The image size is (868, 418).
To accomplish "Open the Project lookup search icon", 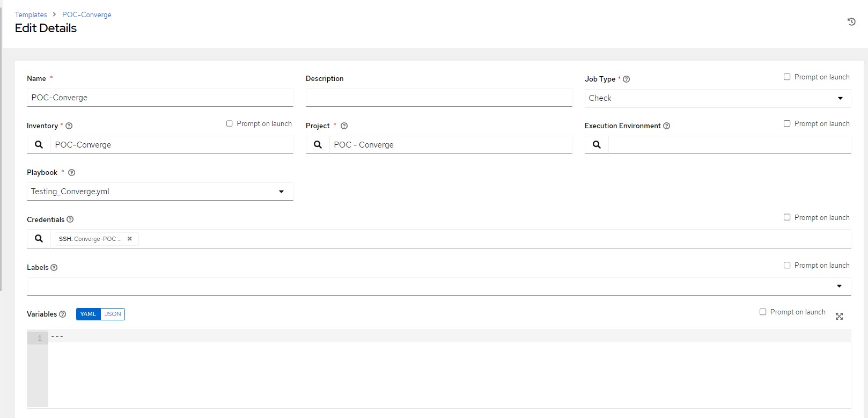I will click(318, 145).
